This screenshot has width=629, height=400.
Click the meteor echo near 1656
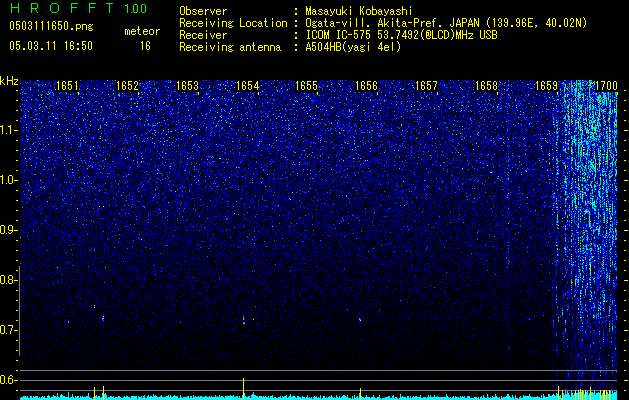[360, 319]
